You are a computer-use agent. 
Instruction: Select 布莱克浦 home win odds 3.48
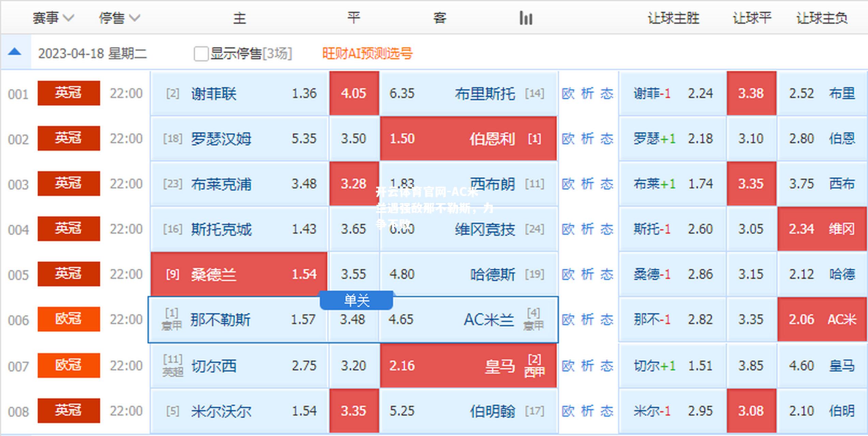tap(239, 184)
